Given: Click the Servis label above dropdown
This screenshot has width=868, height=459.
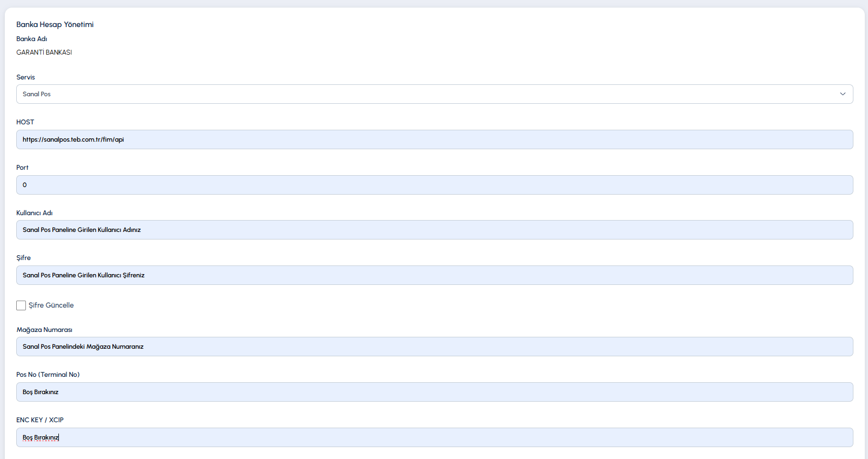Looking at the screenshot, I should click(x=25, y=77).
